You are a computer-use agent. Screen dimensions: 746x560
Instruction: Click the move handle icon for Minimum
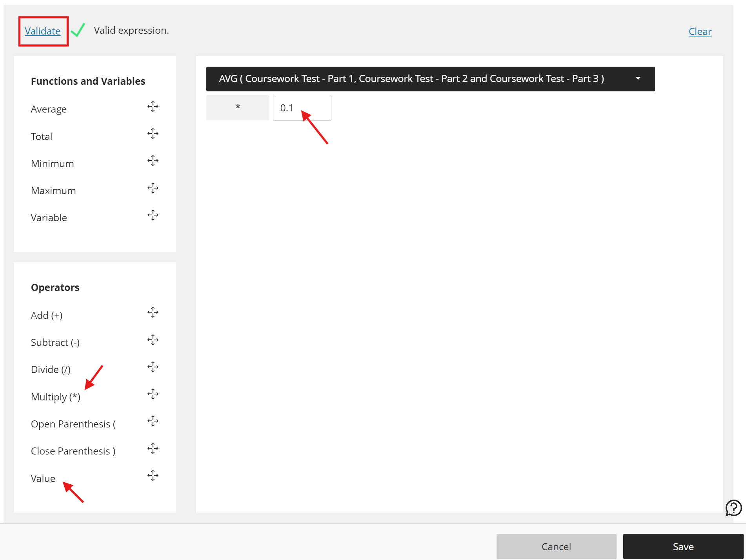[153, 161]
